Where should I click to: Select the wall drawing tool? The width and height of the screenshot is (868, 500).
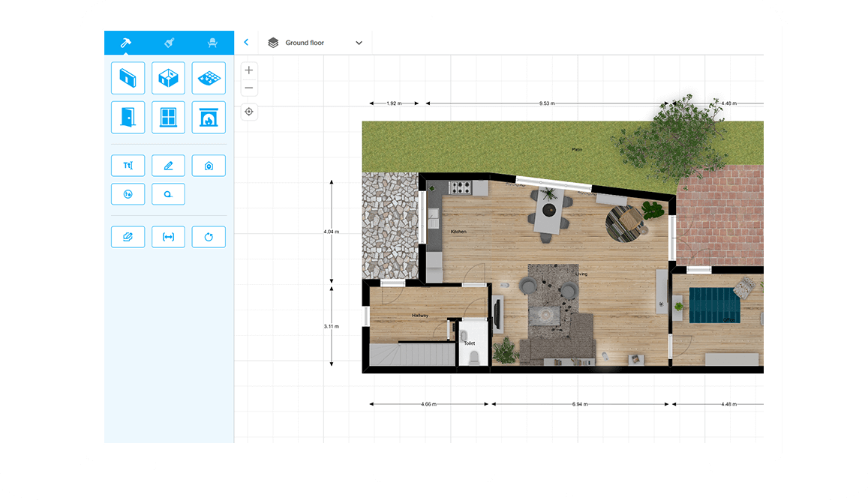pyautogui.click(x=128, y=78)
